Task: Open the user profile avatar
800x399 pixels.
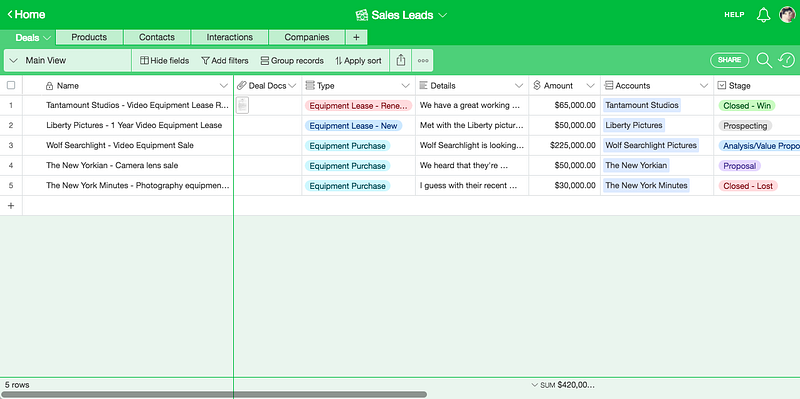Action: click(x=787, y=15)
